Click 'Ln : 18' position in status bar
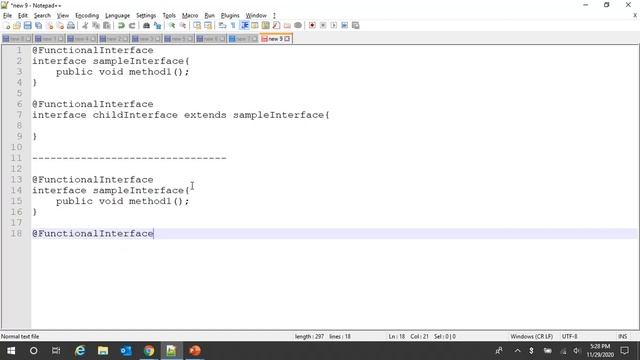This screenshot has height=360, width=640. [396, 336]
